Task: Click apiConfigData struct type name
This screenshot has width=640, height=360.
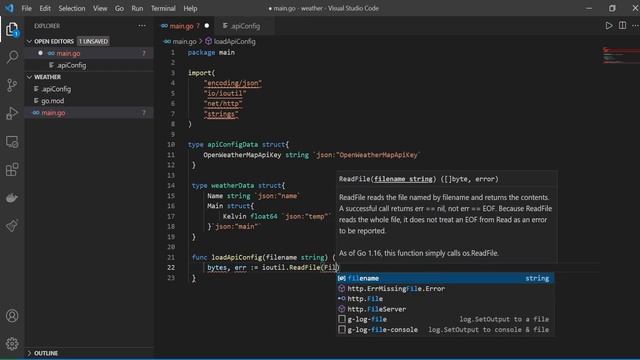Action: [233, 144]
